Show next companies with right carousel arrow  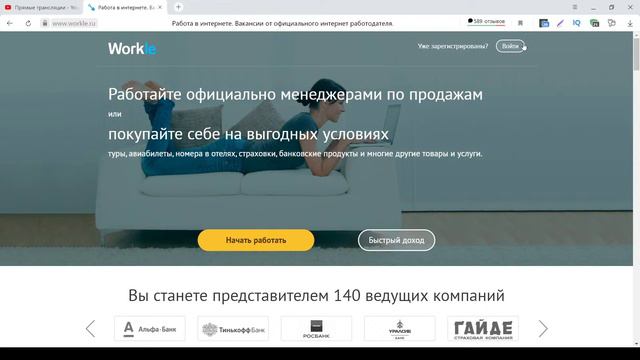[543, 329]
